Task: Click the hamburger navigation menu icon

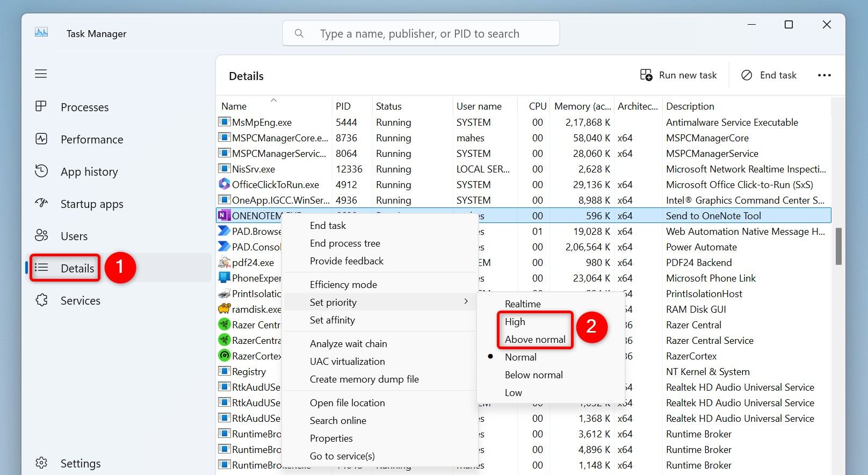Action: (41, 74)
